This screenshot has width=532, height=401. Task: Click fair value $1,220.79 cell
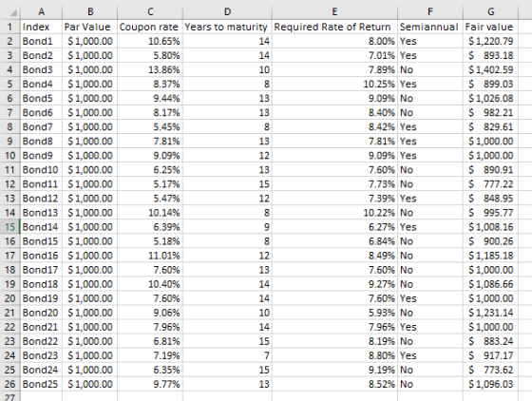[x=490, y=41]
